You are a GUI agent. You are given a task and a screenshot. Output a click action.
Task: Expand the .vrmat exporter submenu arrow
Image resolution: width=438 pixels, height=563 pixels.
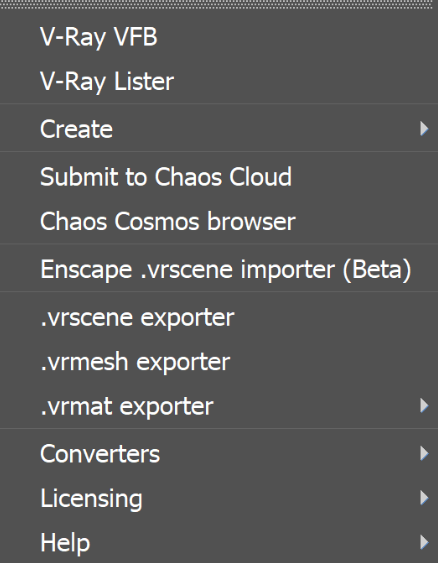pos(424,406)
